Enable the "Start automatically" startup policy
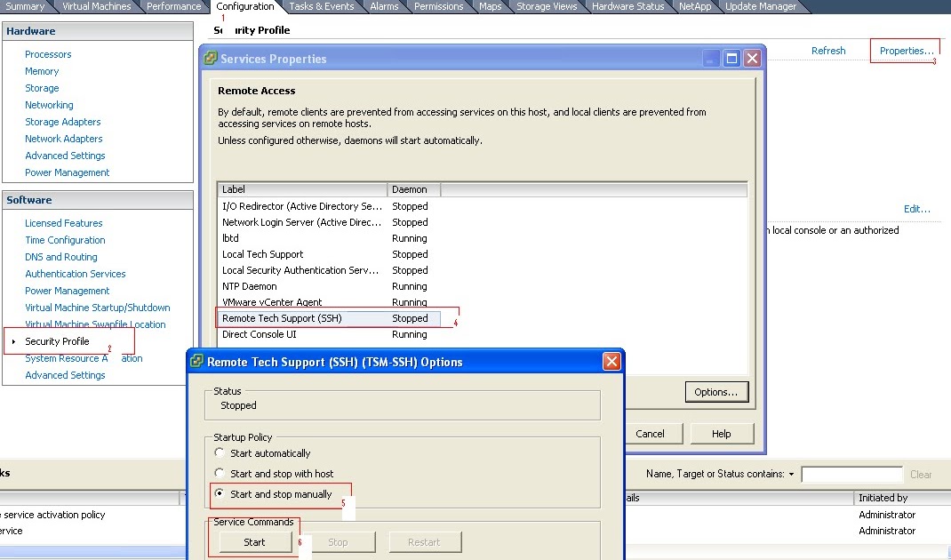 click(219, 453)
